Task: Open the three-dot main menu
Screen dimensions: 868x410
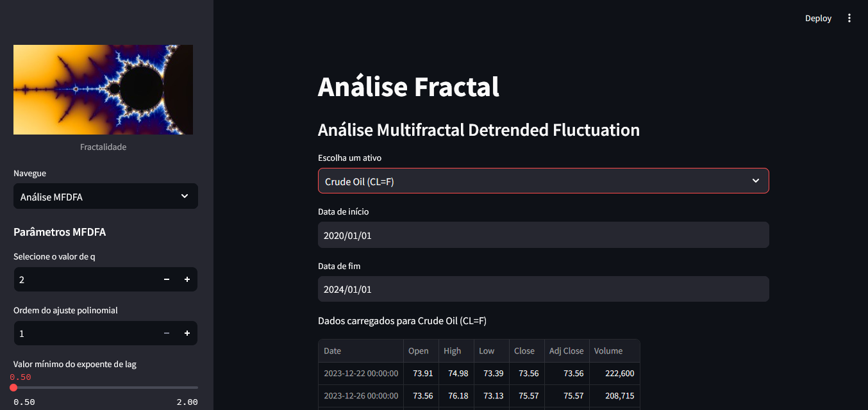Action: 849,19
